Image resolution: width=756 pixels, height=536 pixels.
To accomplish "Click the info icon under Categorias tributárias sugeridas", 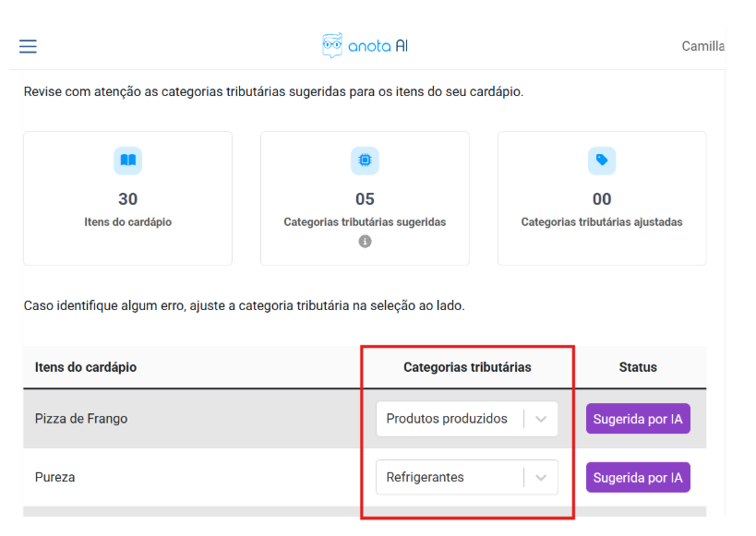I will (x=365, y=242).
